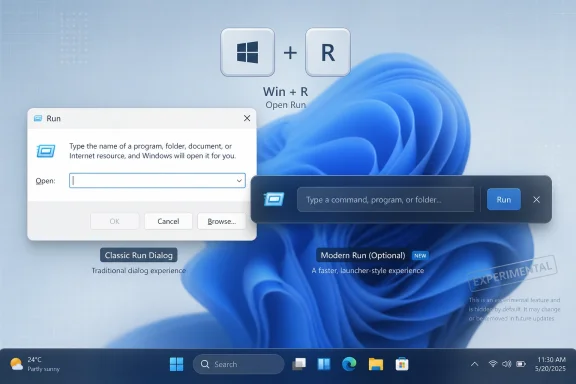Open the Widgets panel icon in the taskbar

[x=324, y=364]
